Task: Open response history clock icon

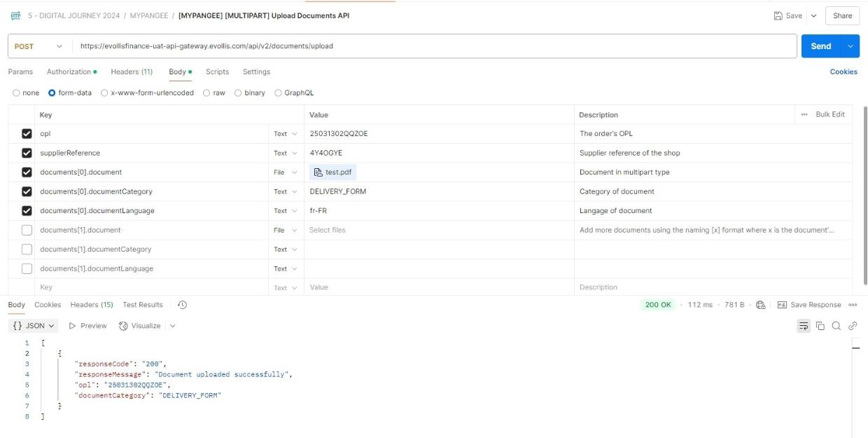Action: coord(182,305)
